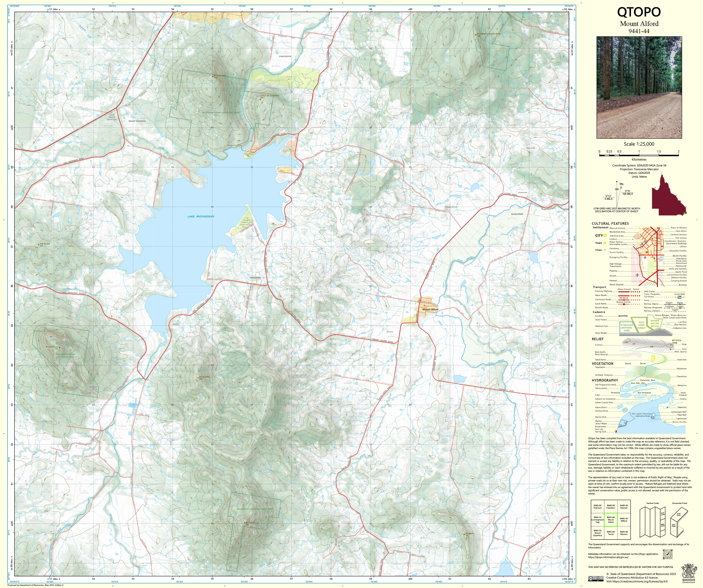Click the MT MOON peak label

[x=250, y=523]
